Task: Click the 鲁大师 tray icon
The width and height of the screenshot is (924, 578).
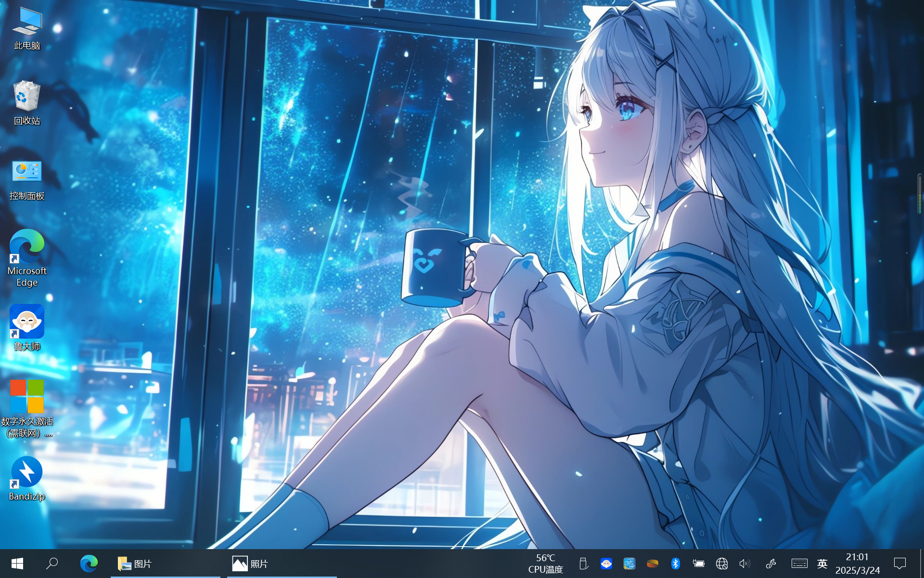Action: [606, 563]
